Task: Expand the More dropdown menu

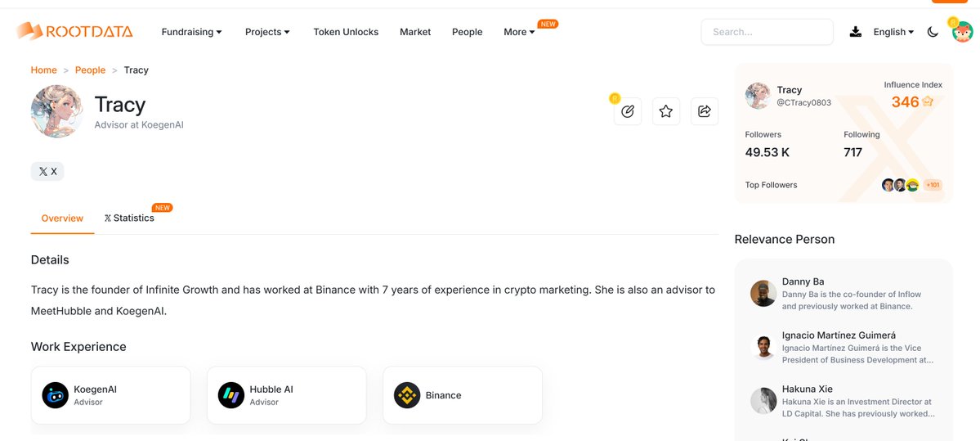Action: click(519, 32)
